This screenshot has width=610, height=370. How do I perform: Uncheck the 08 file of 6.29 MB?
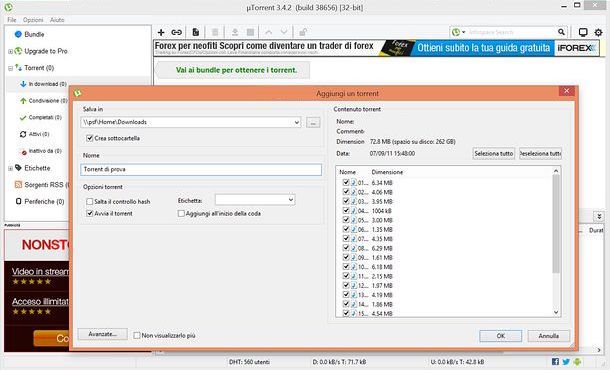(x=345, y=247)
